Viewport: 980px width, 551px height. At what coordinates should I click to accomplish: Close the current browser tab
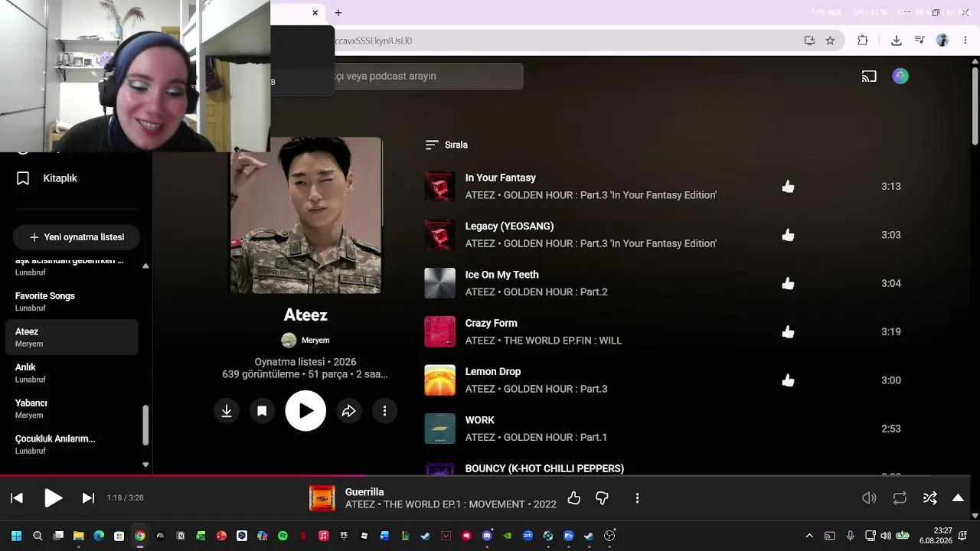315,13
